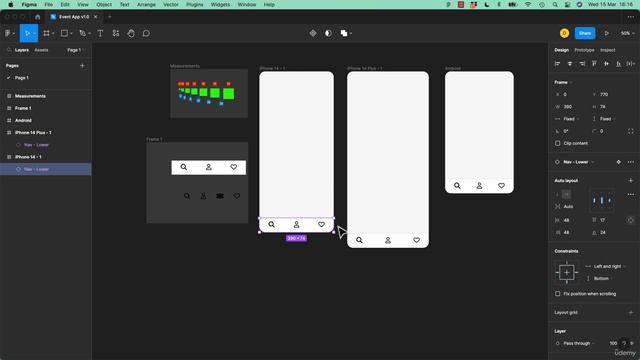The width and height of the screenshot is (640, 360).
Task: Open horizontal resizing Fixed dropdown
Action: coord(568,119)
